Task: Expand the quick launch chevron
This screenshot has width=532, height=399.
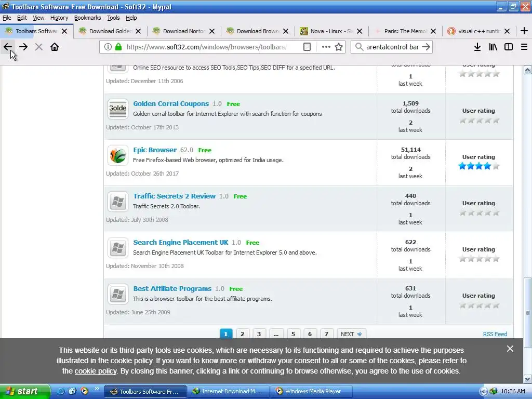Action: (97, 388)
